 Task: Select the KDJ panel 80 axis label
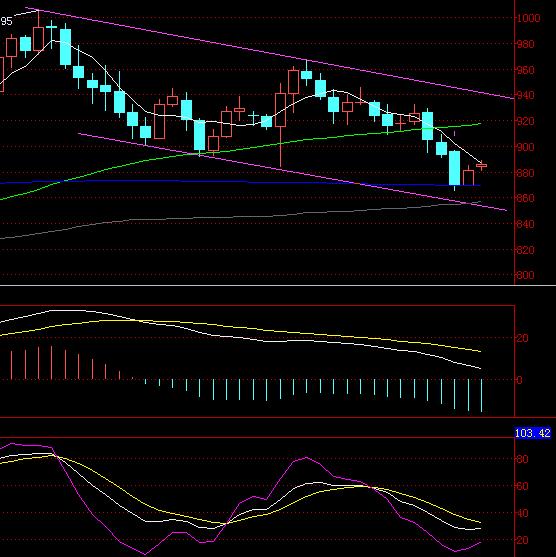pyautogui.click(x=522, y=459)
